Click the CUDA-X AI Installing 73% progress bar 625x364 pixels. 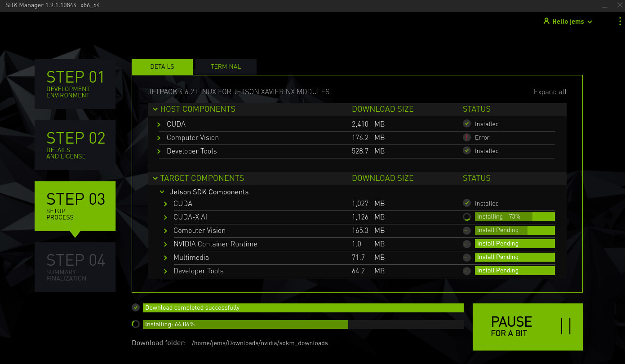pos(515,217)
